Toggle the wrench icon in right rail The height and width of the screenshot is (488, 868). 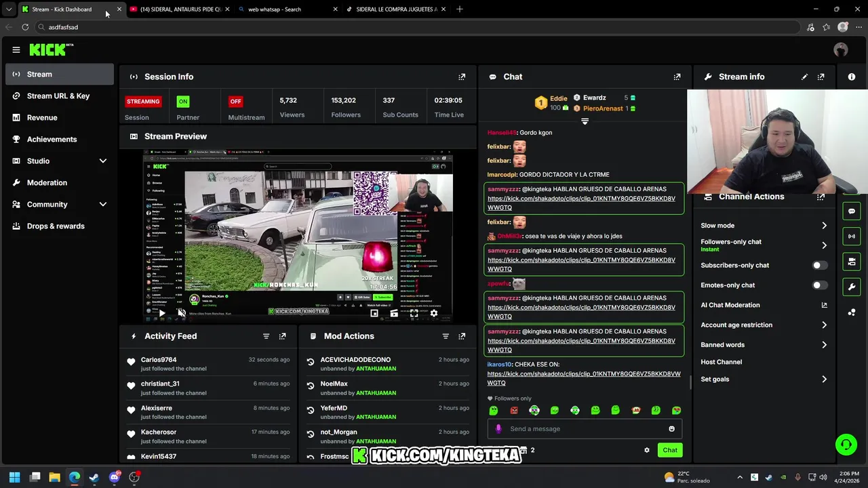point(852,287)
